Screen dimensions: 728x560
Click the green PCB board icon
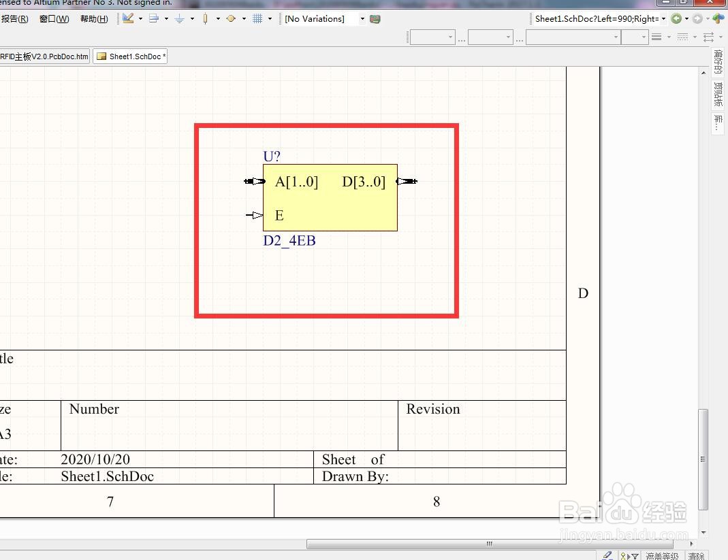pos(375,19)
